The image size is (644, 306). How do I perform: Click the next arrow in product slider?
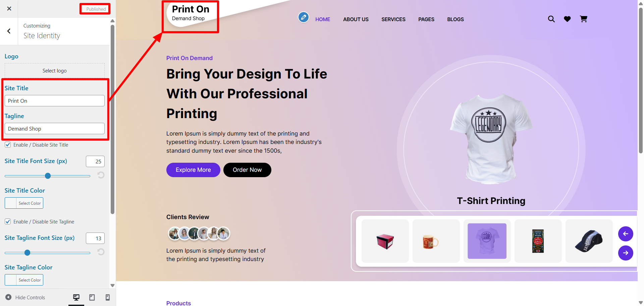coord(626,253)
